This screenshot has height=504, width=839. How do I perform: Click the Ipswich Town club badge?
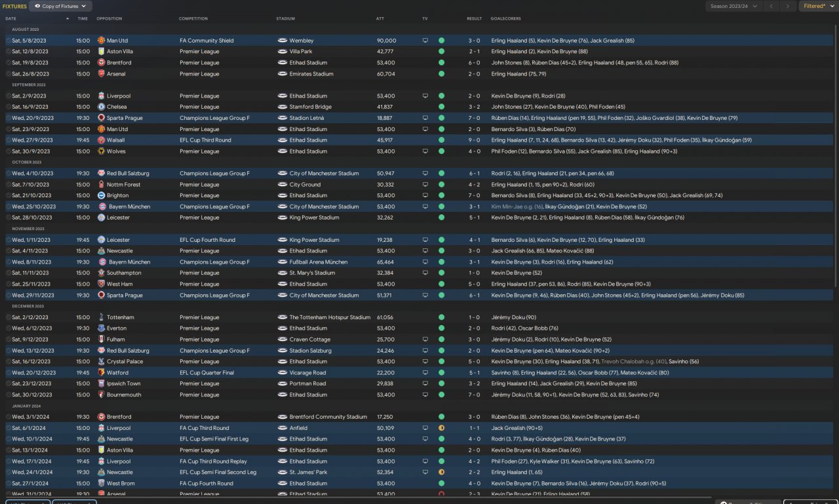click(x=101, y=383)
